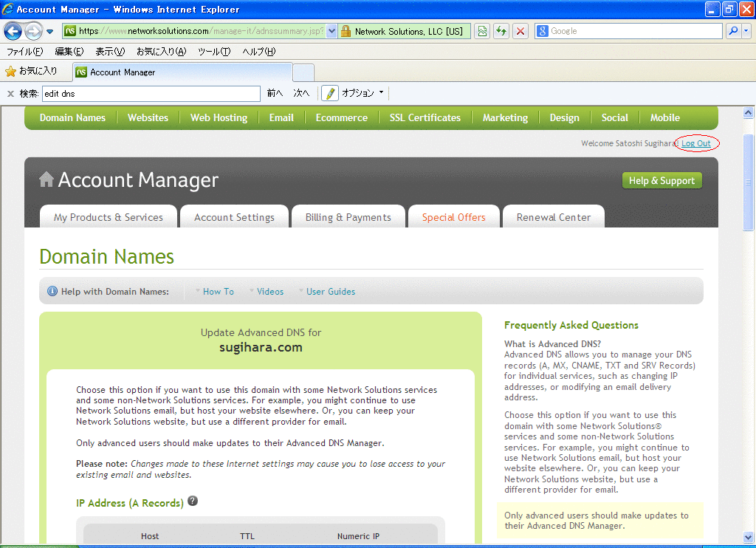Click 前へ to find previous match
Image resolution: width=756 pixels, height=548 pixels.
[275, 93]
